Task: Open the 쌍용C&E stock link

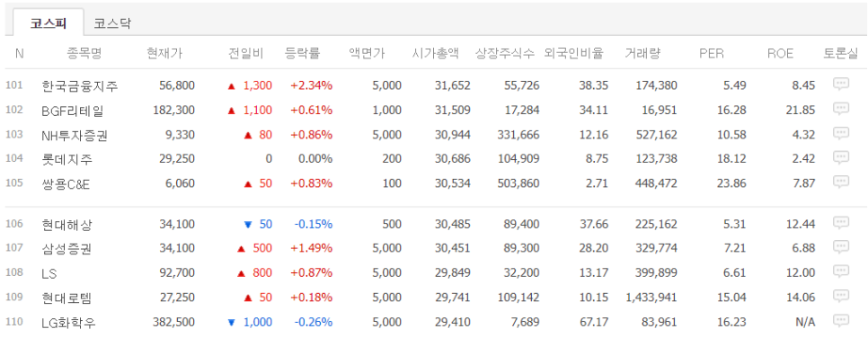Action: (66, 184)
